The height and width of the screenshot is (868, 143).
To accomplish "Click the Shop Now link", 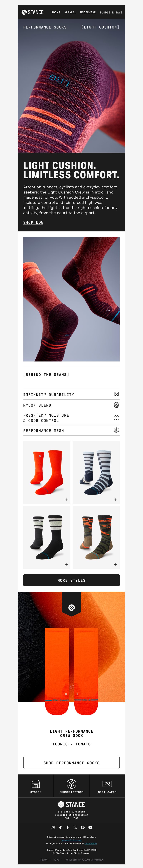I will pos(33,222).
